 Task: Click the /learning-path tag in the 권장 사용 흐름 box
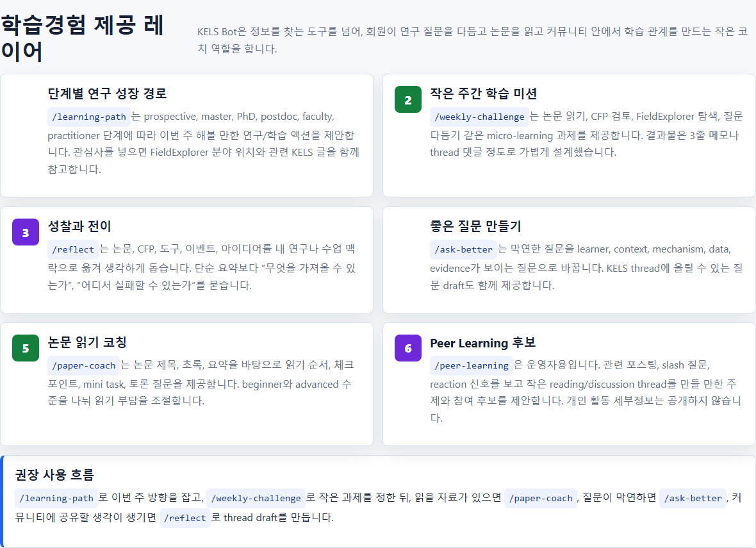pyautogui.click(x=56, y=498)
